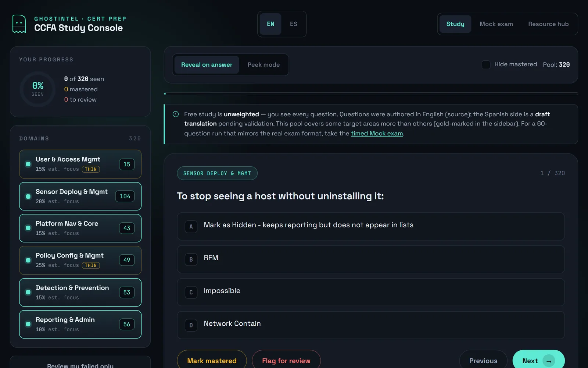Click the SENSOR DEPLOY & MGMT question tag
Screen dimensions: 588x368
[217, 173]
